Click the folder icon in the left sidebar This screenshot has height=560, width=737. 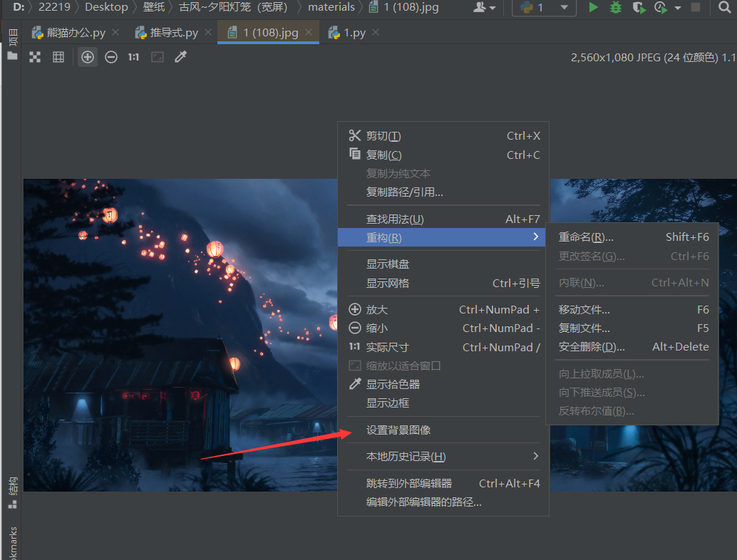click(13, 56)
